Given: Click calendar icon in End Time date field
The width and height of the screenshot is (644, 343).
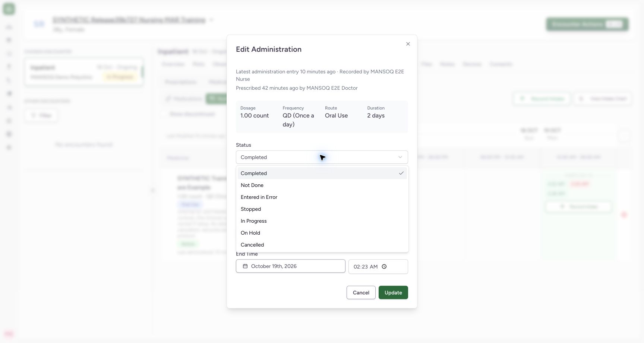Looking at the screenshot, I should pyautogui.click(x=245, y=266).
